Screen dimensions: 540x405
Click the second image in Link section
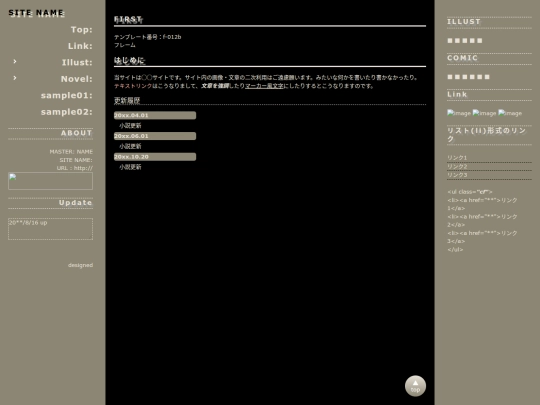[484, 113]
